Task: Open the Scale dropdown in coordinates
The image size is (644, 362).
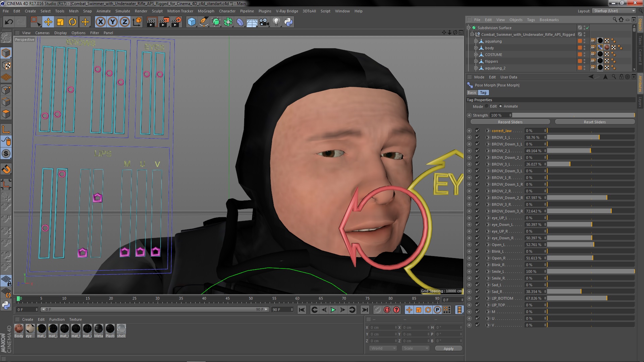Action: (x=416, y=348)
